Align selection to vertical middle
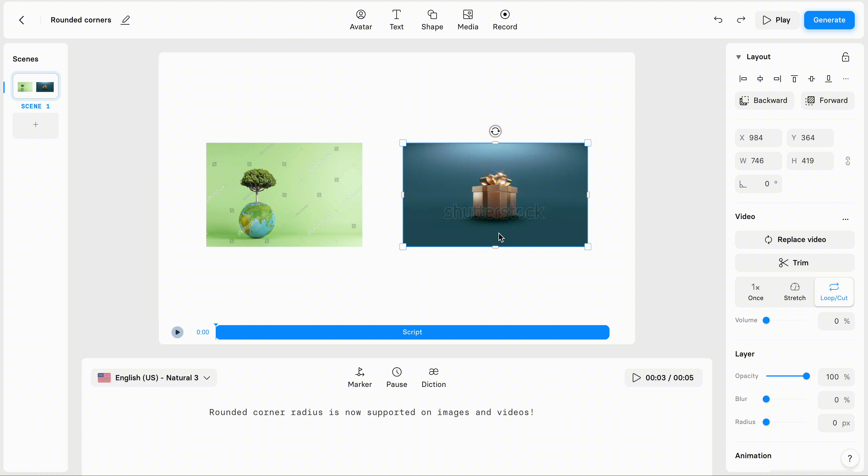Image resolution: width=868 pixels, height=476 pixels. point(811,79)
